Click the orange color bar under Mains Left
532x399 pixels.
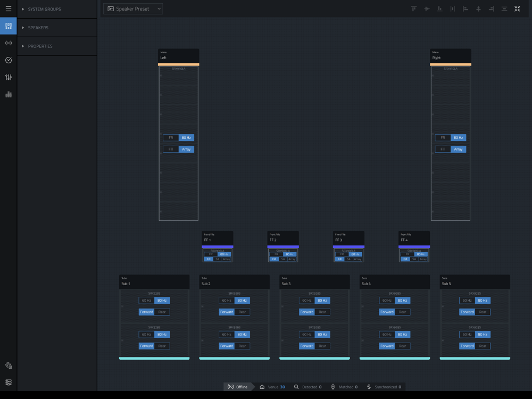178,64
